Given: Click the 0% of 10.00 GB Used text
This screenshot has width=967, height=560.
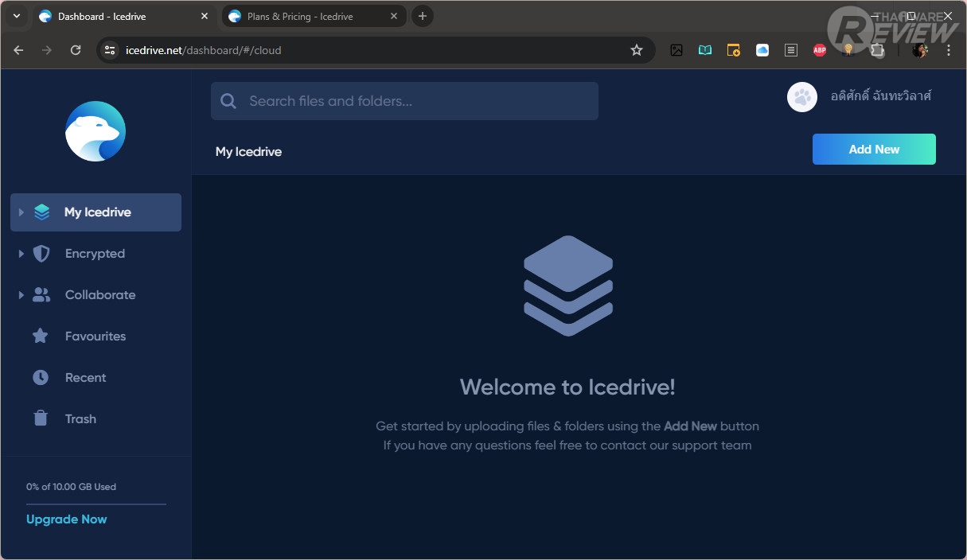Looking at the screenshot, I should coord(71,487).
